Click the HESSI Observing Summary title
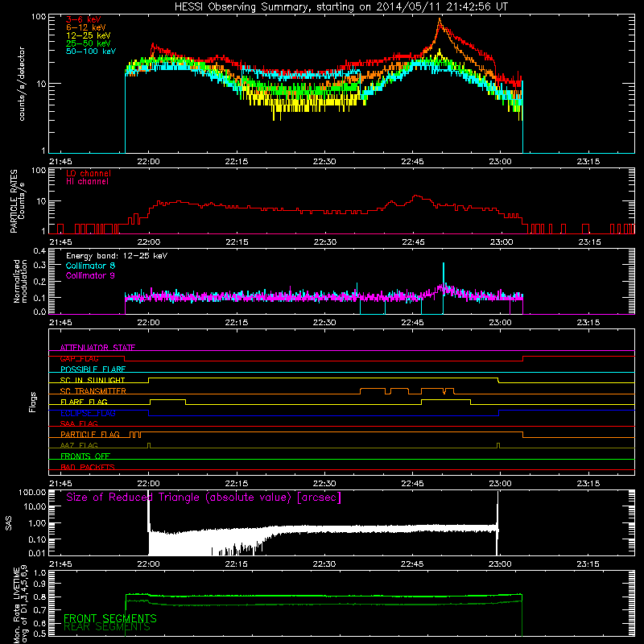644x644 pixels. pos(341,7)
